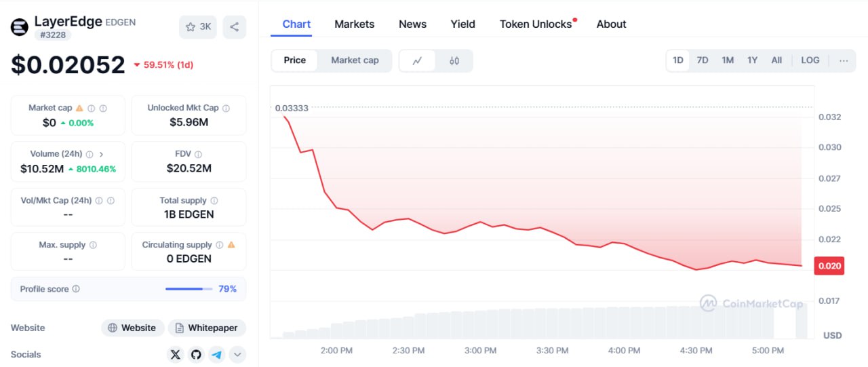The width and height of the screenshot is (868, 367).
Task: Open the Chart tab
Action: (x=296, y=24)
